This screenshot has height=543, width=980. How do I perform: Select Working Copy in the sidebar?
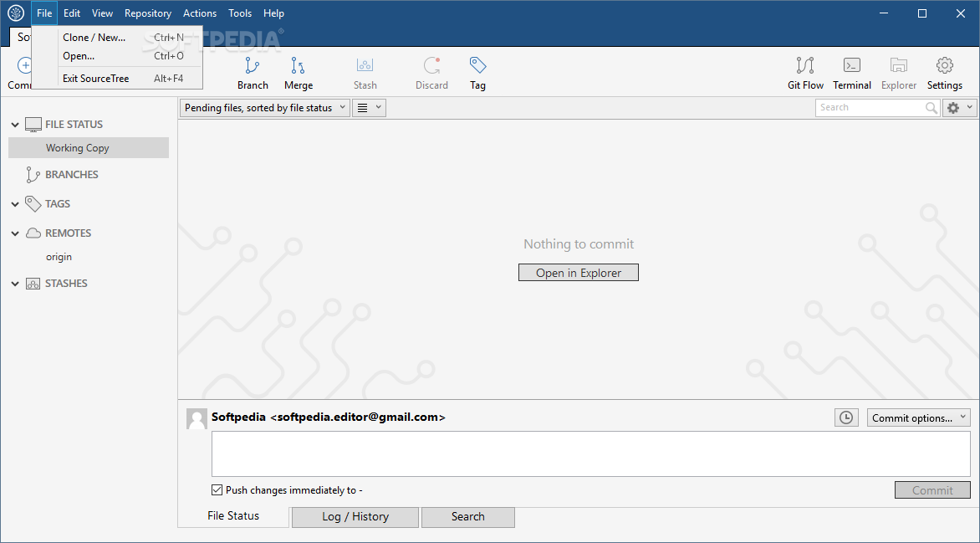(x=89, y=147)
